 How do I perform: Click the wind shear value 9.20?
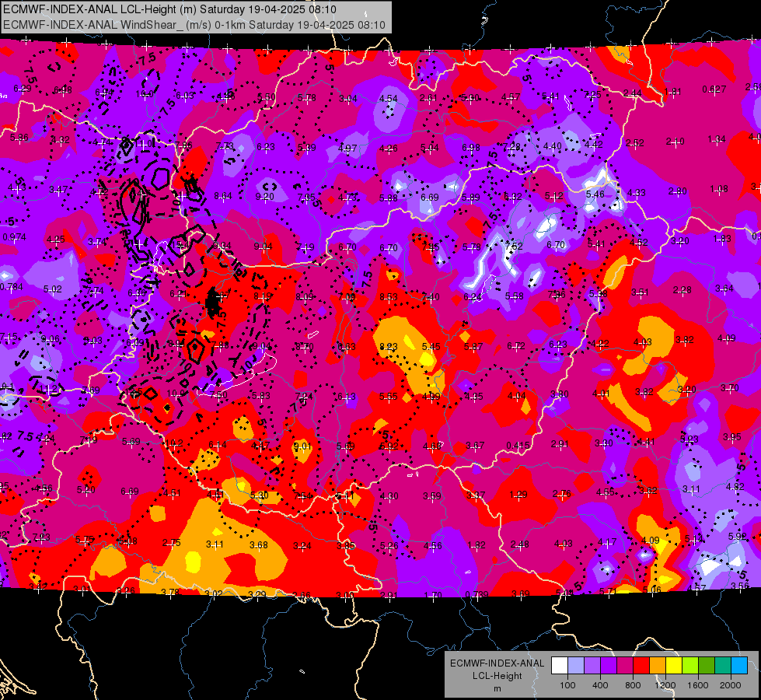point(264,197)
